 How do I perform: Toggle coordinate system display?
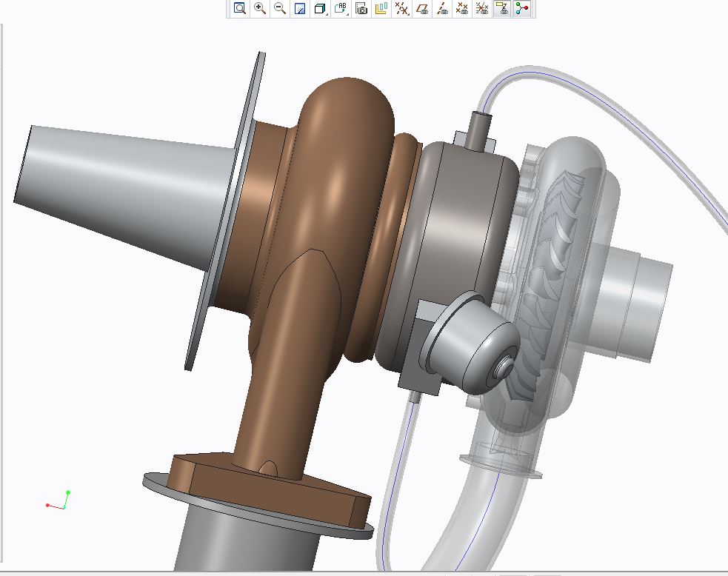click(x=482, y=8)
